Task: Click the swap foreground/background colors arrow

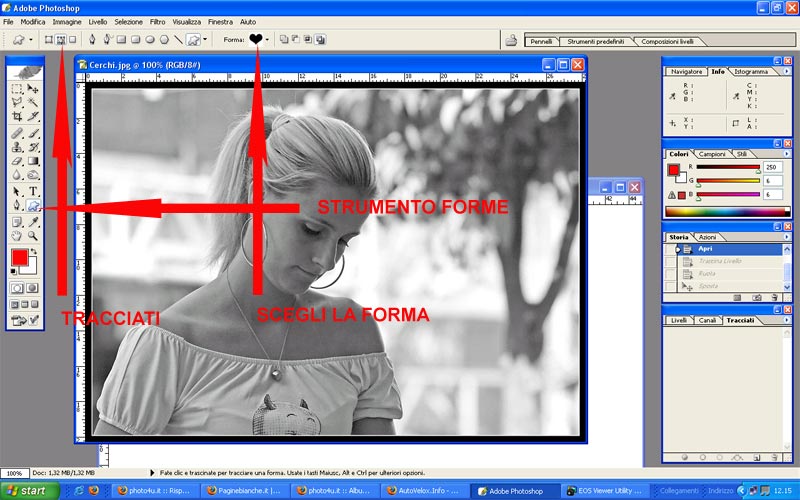Action: [34, 251]
